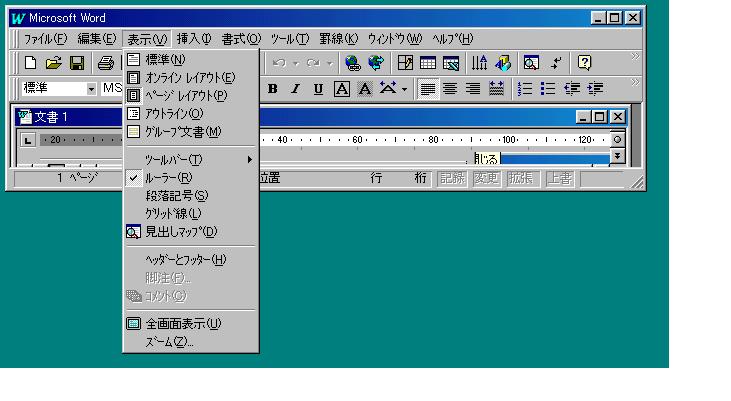
Task: Open the Redo history dropdown arrow
Action: click(x=330, y=63)
